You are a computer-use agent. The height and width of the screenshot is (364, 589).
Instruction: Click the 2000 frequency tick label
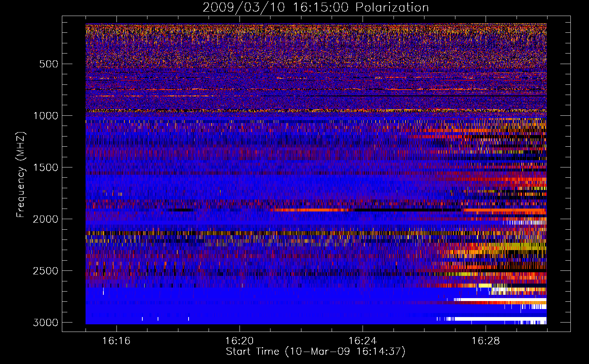tap(46, 219)
